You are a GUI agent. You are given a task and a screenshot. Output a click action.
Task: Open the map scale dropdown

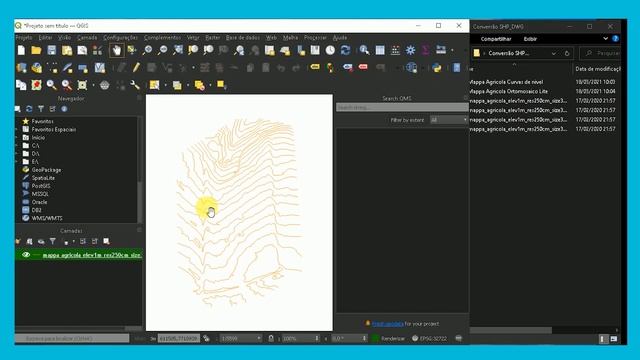259,338
